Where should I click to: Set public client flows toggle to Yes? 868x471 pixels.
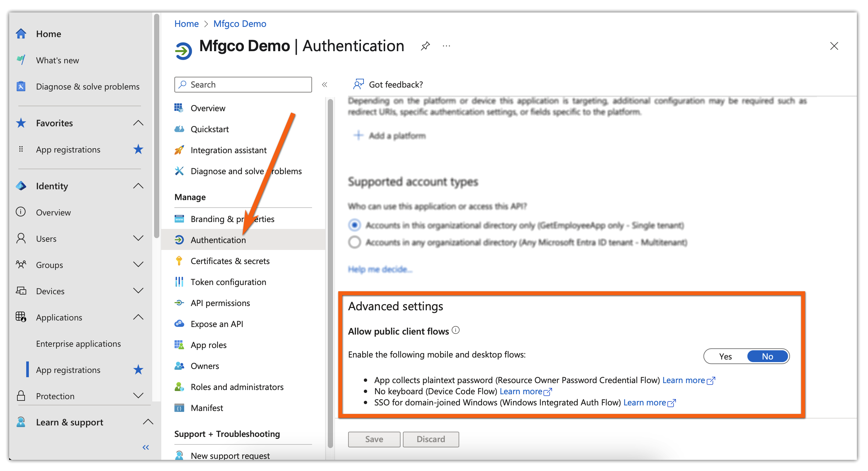(x=725, y=357)
